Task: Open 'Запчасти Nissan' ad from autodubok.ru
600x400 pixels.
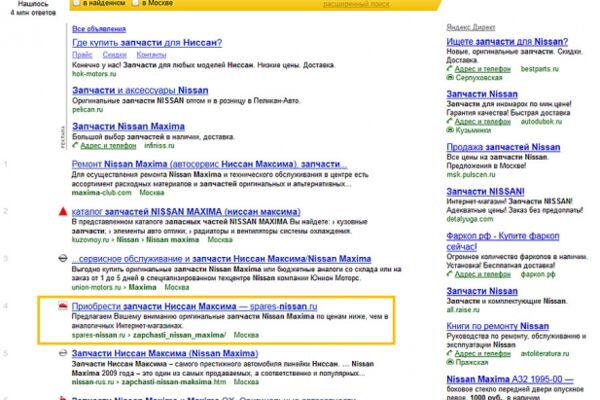Action: [482, 94]
